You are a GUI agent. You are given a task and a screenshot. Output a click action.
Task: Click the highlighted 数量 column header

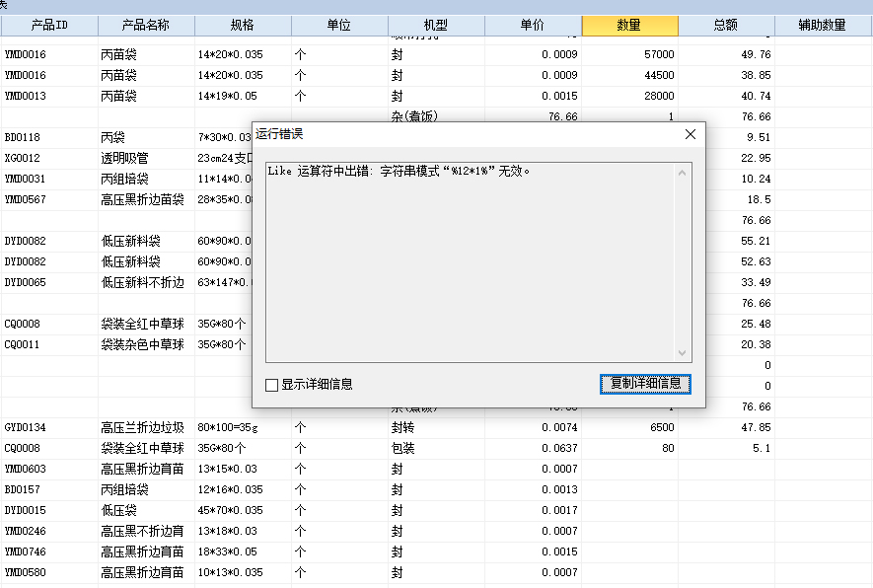pyautogui.click(x=629, y=25)
